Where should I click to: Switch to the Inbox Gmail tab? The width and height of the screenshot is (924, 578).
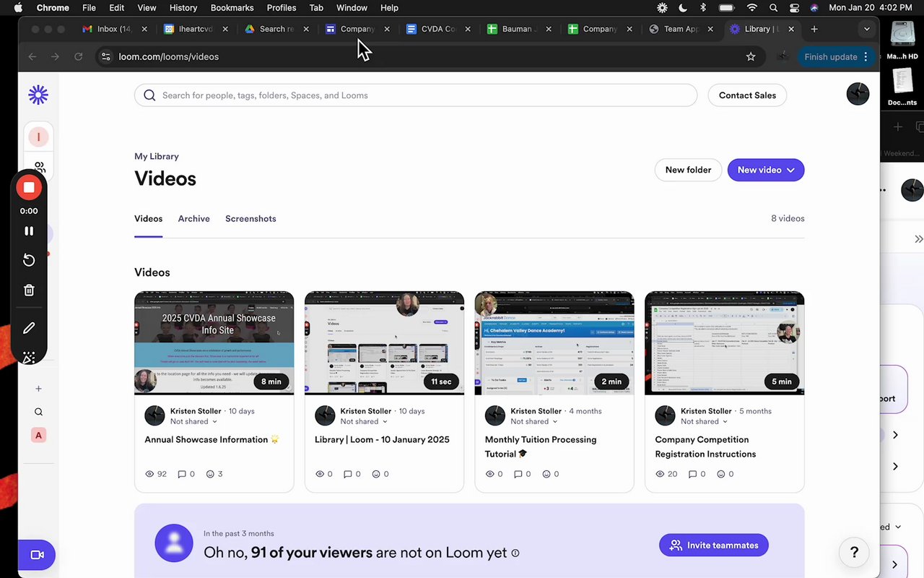click(114, 29)
